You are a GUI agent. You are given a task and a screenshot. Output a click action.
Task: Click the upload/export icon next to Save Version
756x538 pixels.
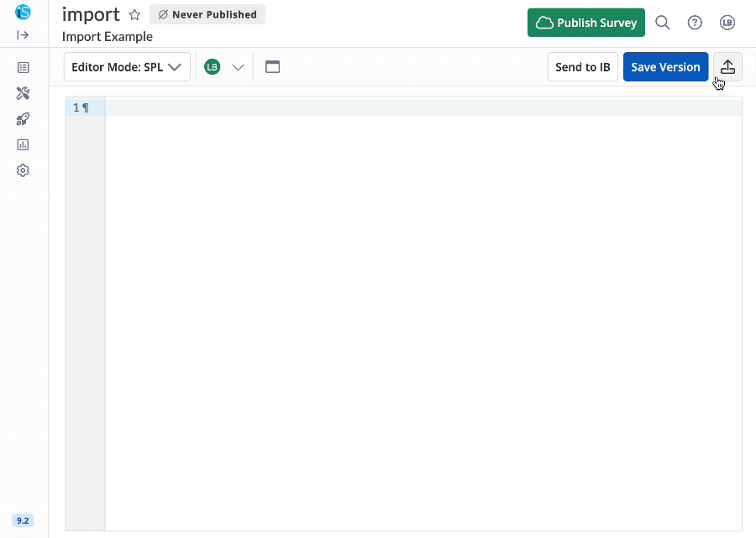727,66
